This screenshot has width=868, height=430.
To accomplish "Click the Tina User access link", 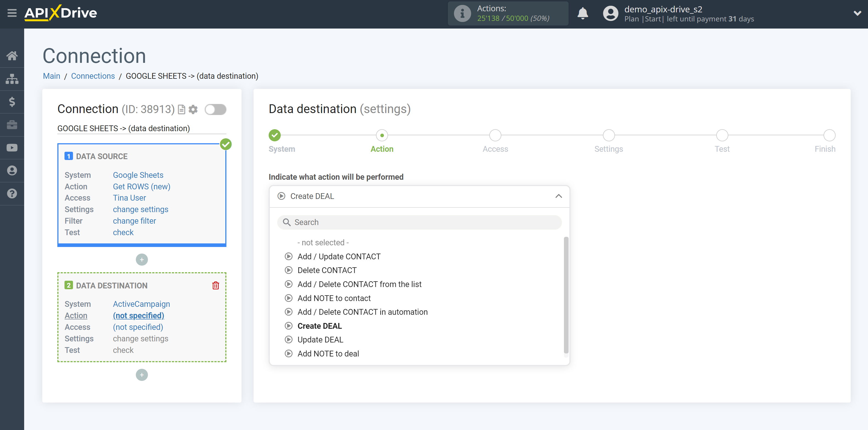I will [x=130, y=198].
